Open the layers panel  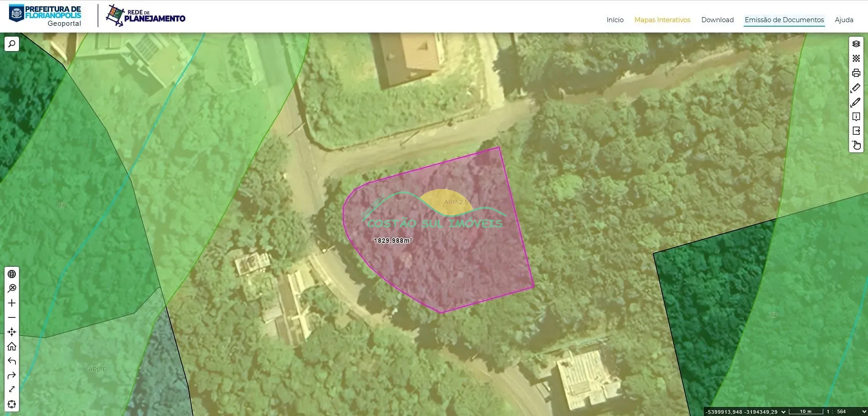coord(856,44)
